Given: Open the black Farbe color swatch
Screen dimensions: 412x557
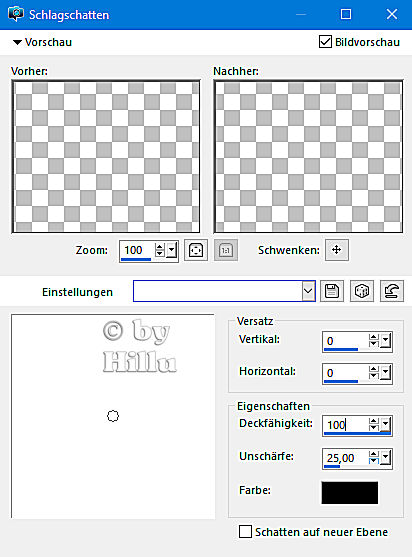Looking at the screenshot, I should 349,492.
